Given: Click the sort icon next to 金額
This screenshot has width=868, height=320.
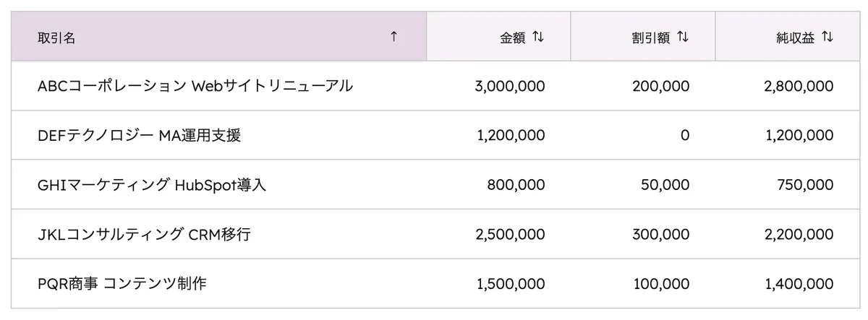Looking at the screenshot, I should tap(538, 38).
